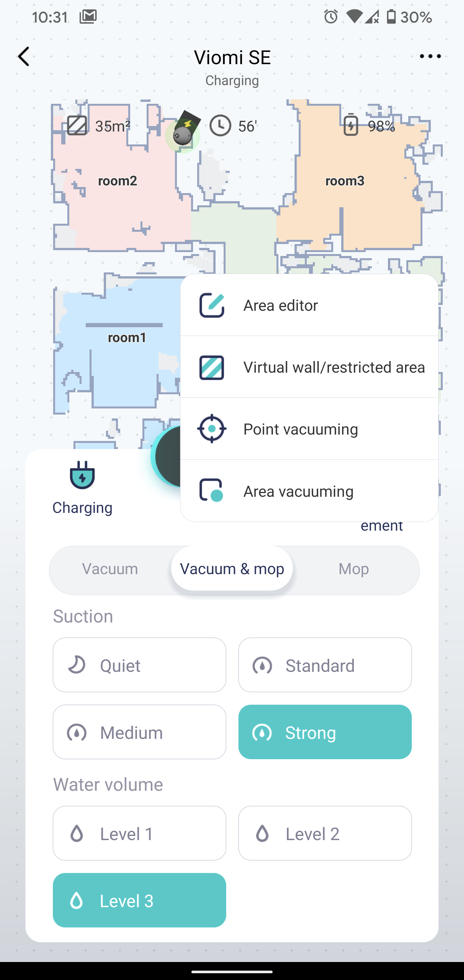
Task: Click the Point vacuuming crosshair icon
Action: [212, 429]
